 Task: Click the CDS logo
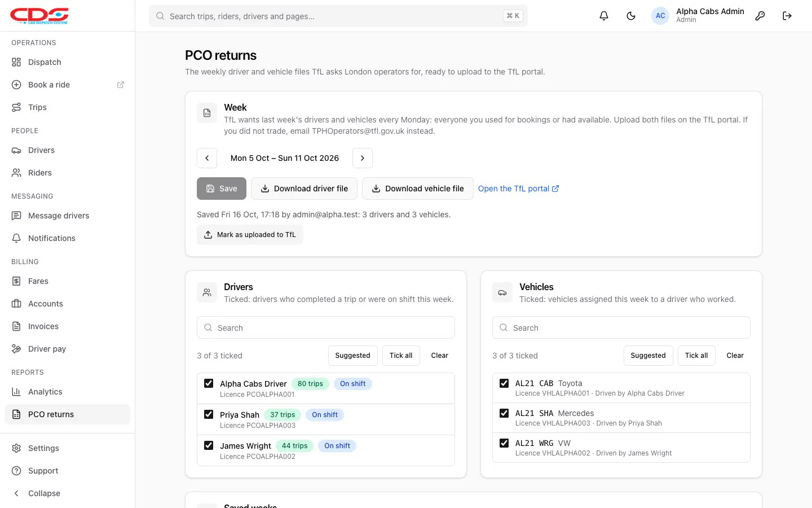(39, 15)
